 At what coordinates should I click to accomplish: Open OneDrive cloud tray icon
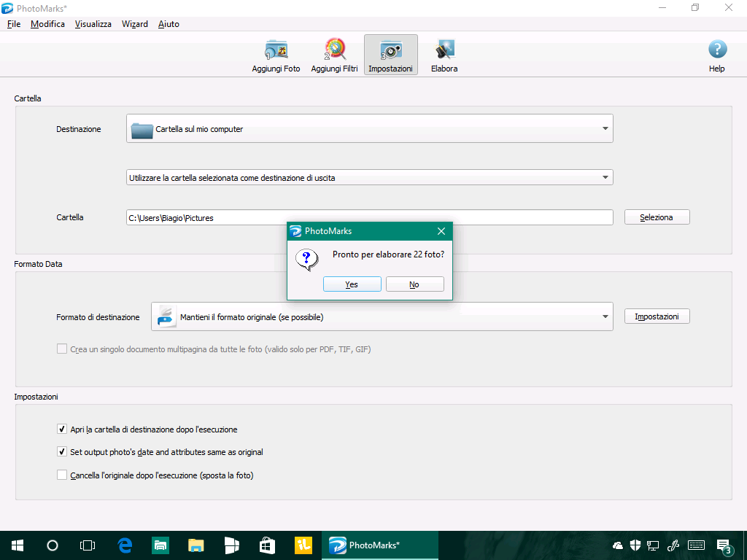[x=617, y=545]
